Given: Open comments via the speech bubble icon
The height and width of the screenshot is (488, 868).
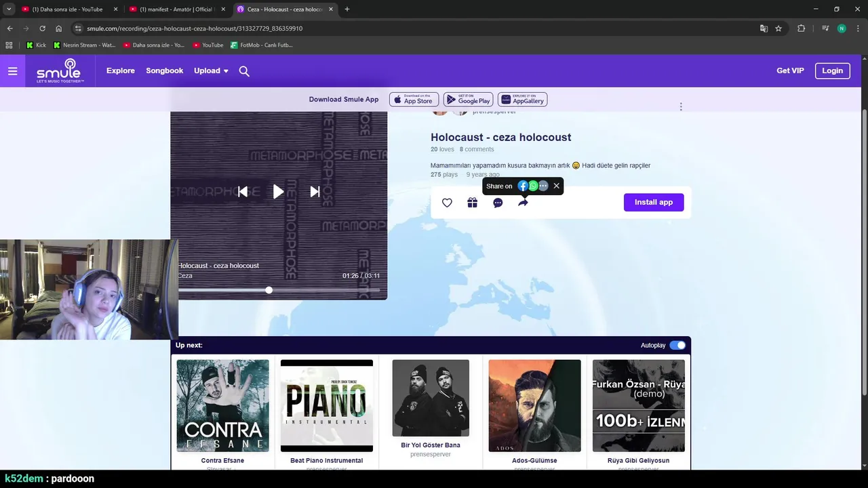Looking at the screenshot, I should click(498, 203).
